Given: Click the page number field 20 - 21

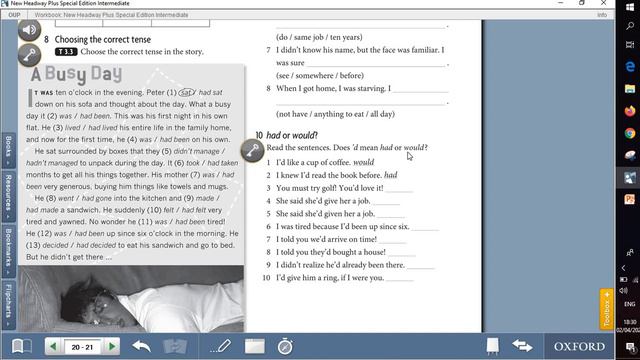Looking at the screenshot, I should [x=82, y=347].
